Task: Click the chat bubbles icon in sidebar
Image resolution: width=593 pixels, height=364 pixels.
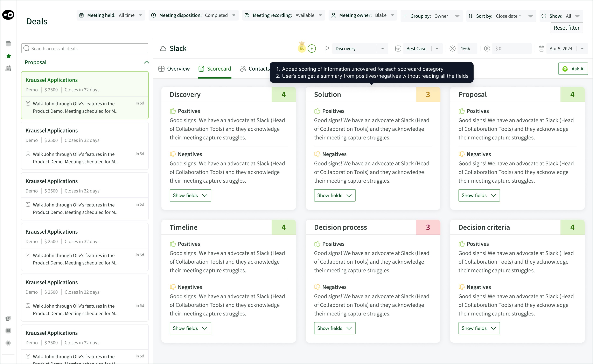Action: pos(8,318)
